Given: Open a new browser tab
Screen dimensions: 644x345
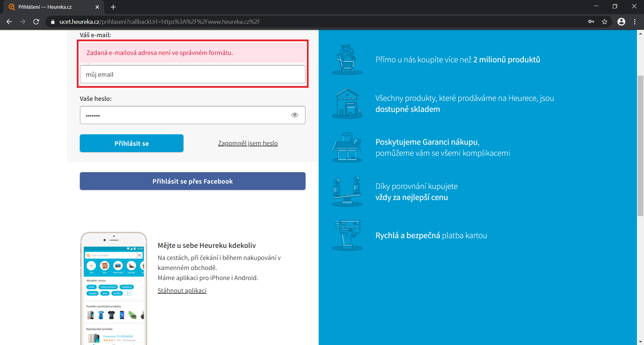Looking at the screenshot, I should pyautogui.click(x=113, y=7).
